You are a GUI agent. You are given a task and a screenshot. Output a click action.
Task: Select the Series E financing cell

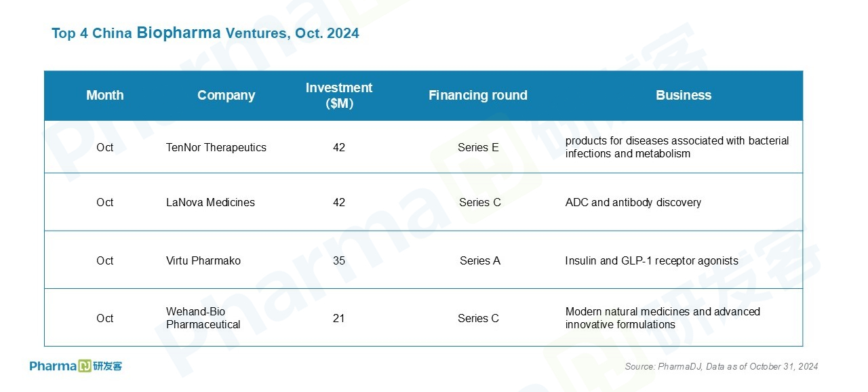click(x=478, y=147)
